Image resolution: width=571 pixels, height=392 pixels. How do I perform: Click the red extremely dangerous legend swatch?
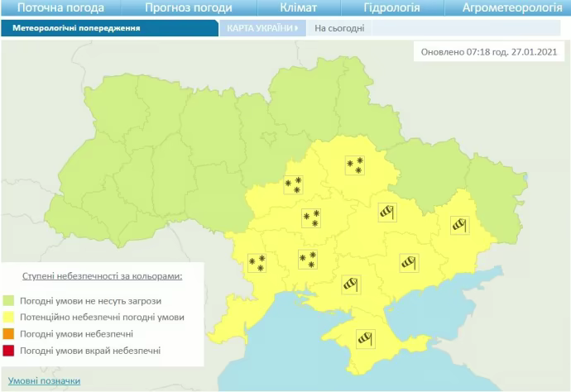pos(9,351)
